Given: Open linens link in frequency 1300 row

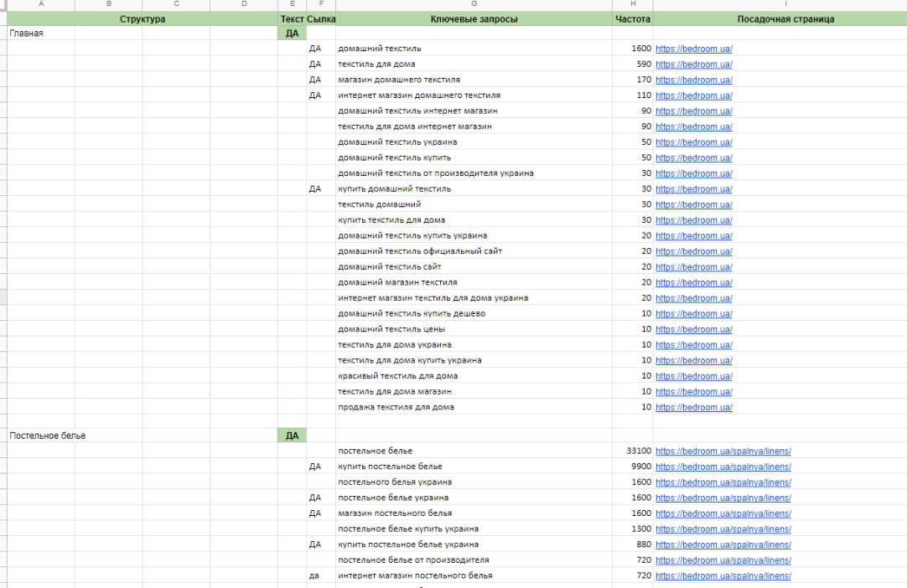Looking at the screenshot, I should coord(723,529).
